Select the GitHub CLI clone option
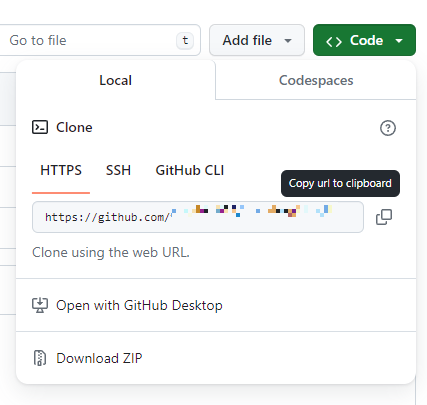 [x=190, y=171]
